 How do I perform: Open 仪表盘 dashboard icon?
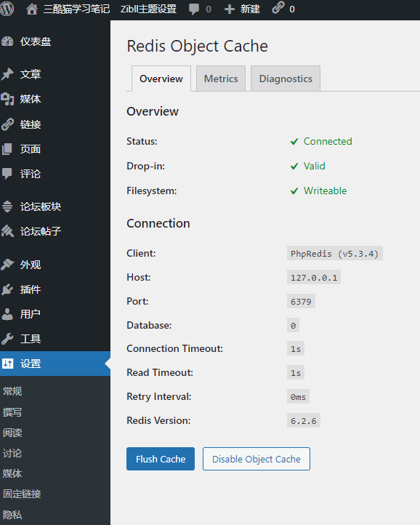[7, 41]
